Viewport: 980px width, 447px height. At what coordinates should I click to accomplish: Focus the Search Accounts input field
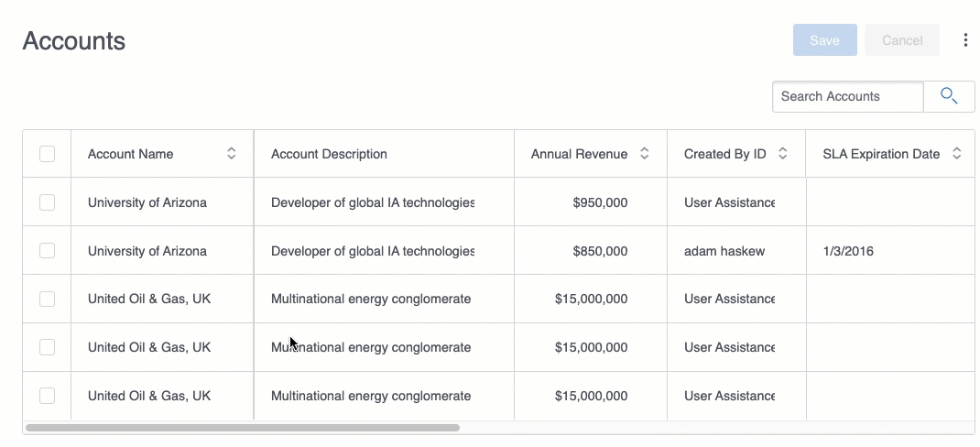tap(847, 96)
